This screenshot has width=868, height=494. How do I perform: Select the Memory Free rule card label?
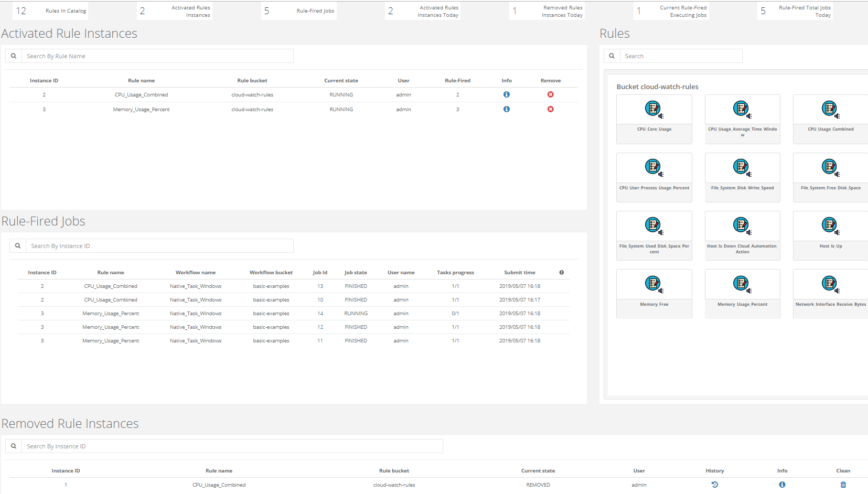coord(654,304)
